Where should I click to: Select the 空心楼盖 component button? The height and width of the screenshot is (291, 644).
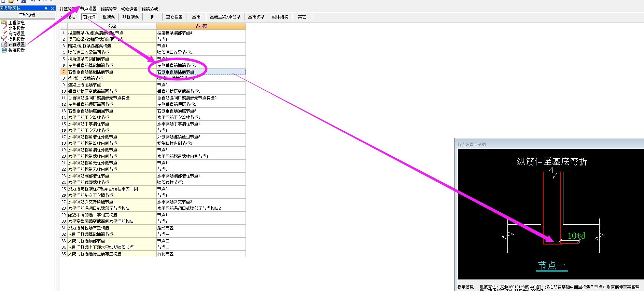click(174, 17)
